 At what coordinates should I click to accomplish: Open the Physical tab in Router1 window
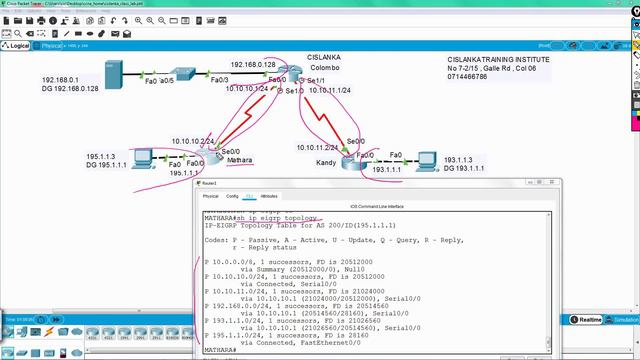211,196
